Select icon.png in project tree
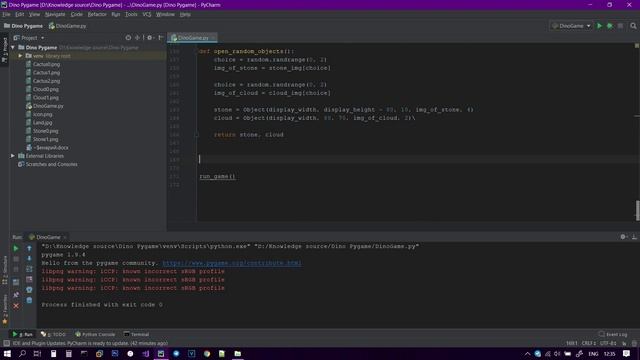640x360 pixels. pyautogui.click(x=42, y=114)
